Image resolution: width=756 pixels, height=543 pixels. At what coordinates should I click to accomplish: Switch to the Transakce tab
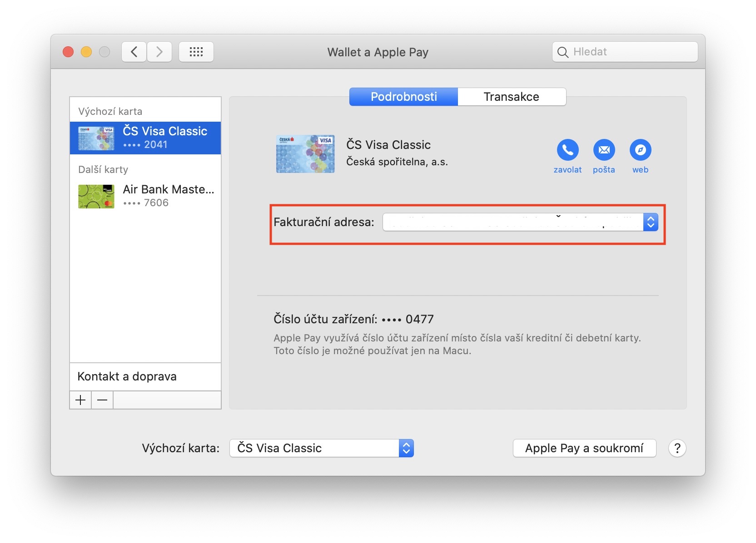(512, 97)
